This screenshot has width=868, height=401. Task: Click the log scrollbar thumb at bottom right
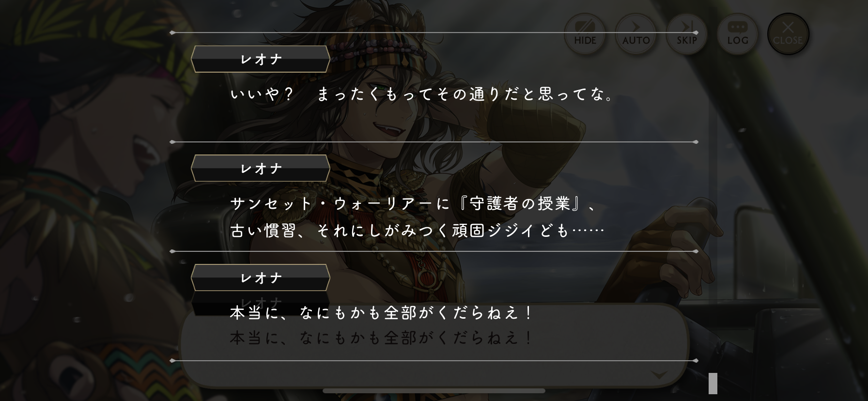click(713, 383)
